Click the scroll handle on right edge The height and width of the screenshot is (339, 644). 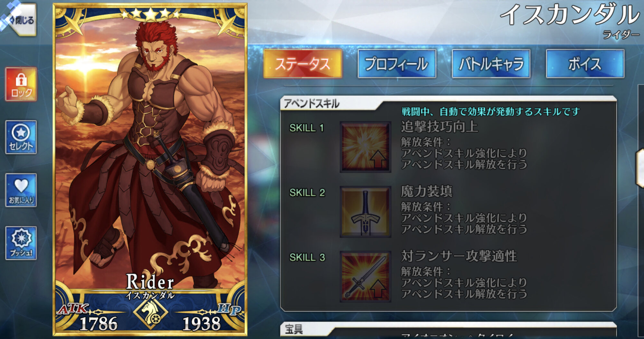pos(640,168)
